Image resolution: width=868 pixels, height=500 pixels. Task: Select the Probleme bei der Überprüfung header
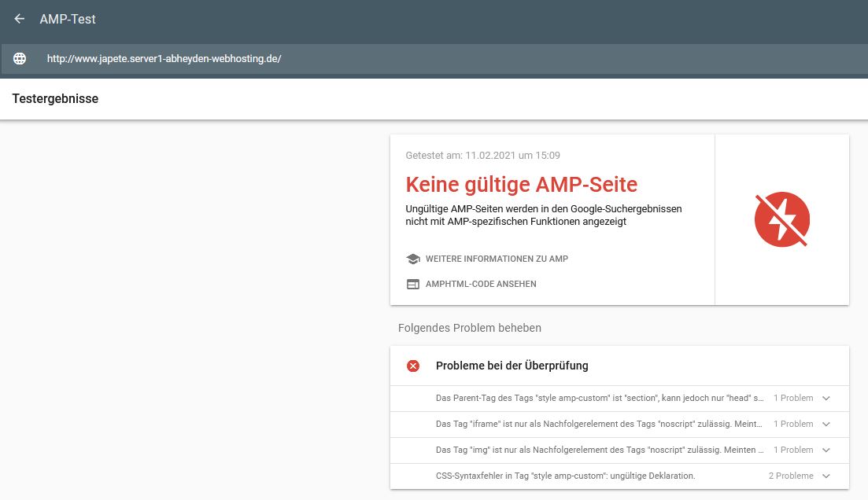pos(512,366)
